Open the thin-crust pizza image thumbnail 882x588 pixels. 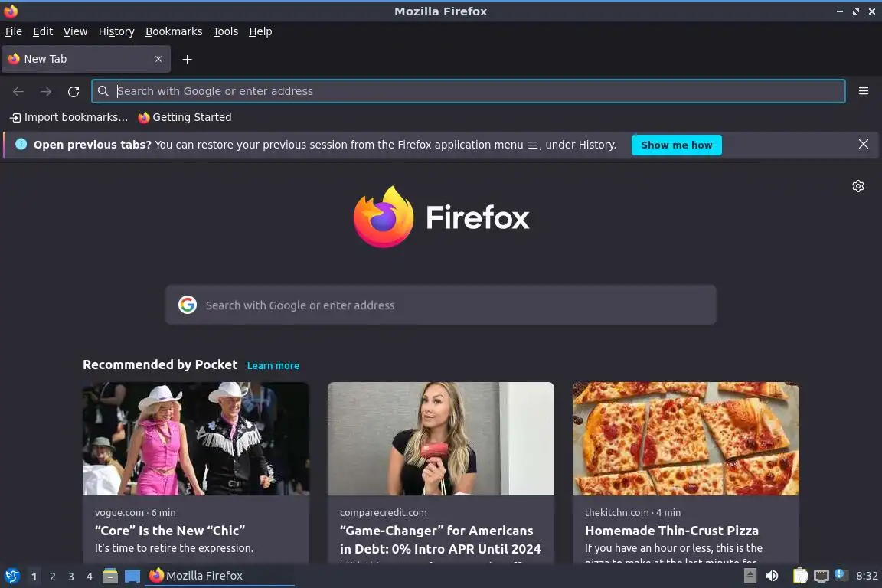click(686, 439)
